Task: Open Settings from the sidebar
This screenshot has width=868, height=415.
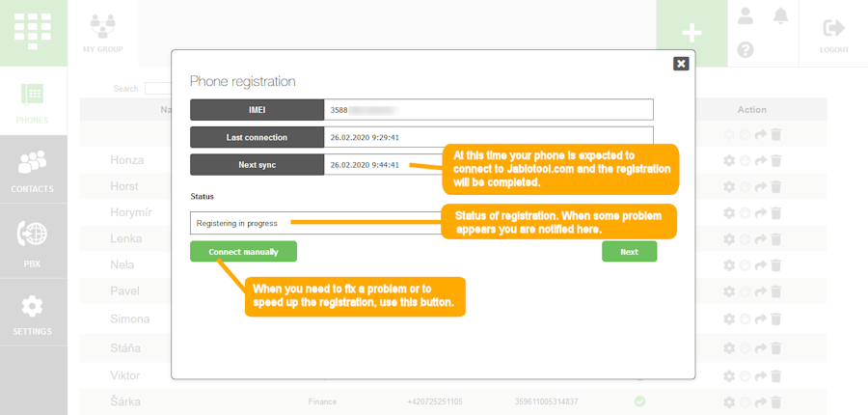Action: [33, 314]
